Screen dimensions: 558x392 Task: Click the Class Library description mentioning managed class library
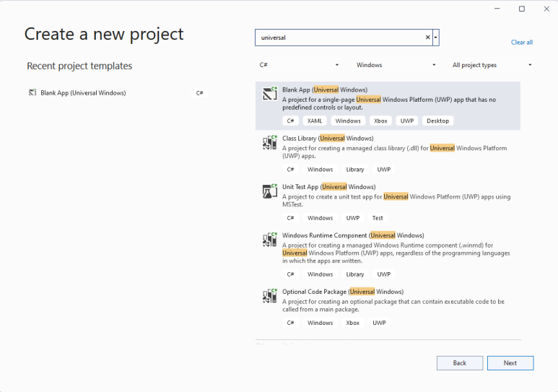coord(394,152)
